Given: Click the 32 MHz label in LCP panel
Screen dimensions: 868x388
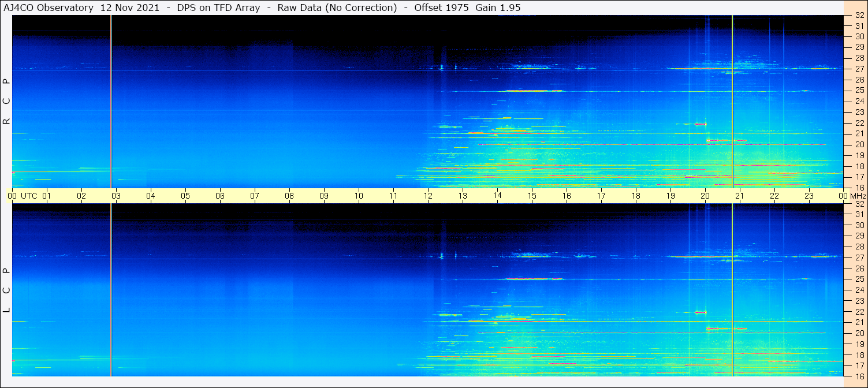Looking at the screenshot, I should click(x=859, y=204).
